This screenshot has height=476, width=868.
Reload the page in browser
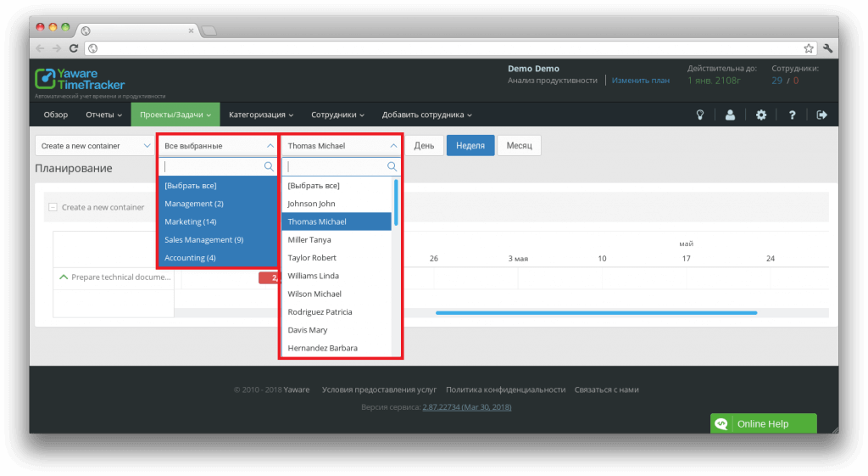[x=74, y=48]
